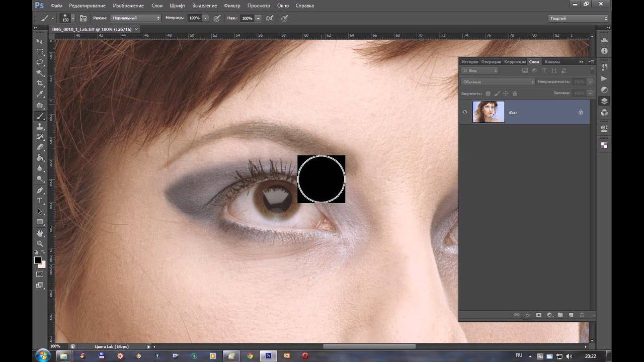Expand the brush preset picker arrow

click(x=72, y=18)
